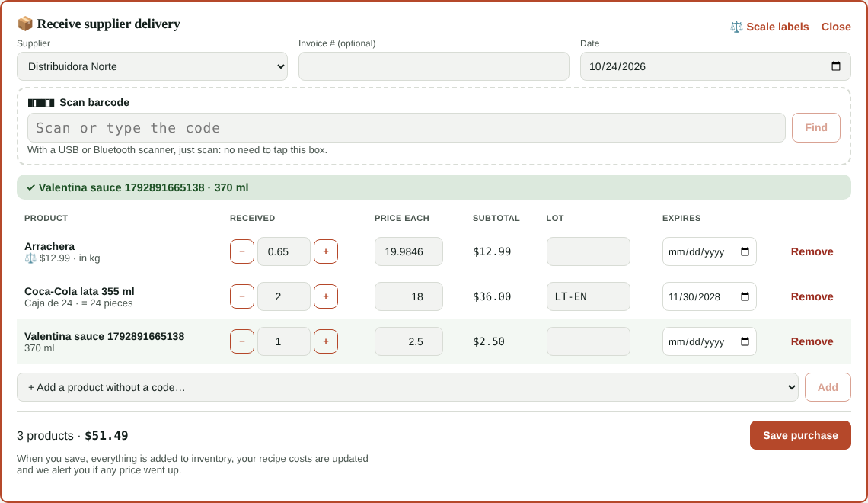
Task: Click the Coca-Cola subtotal $36.00
Action: [x=492, y=296]
